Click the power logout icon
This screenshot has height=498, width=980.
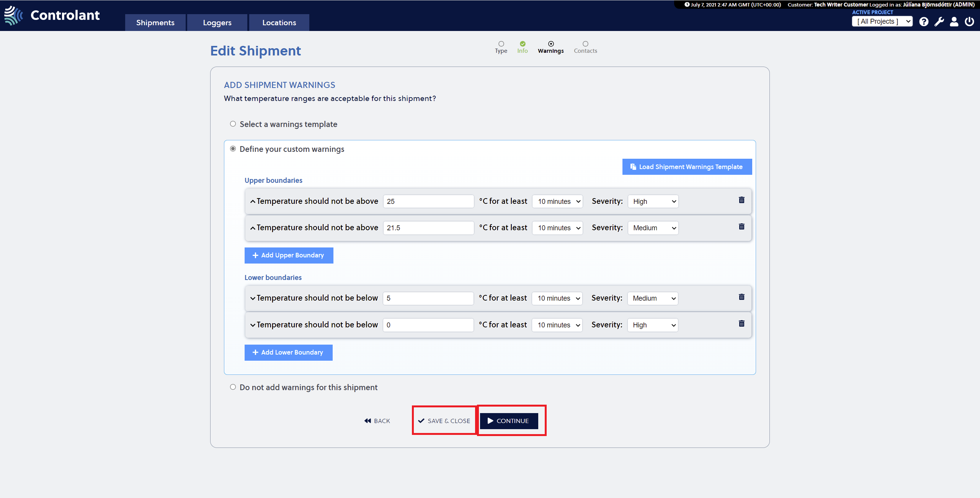[969, 21]
